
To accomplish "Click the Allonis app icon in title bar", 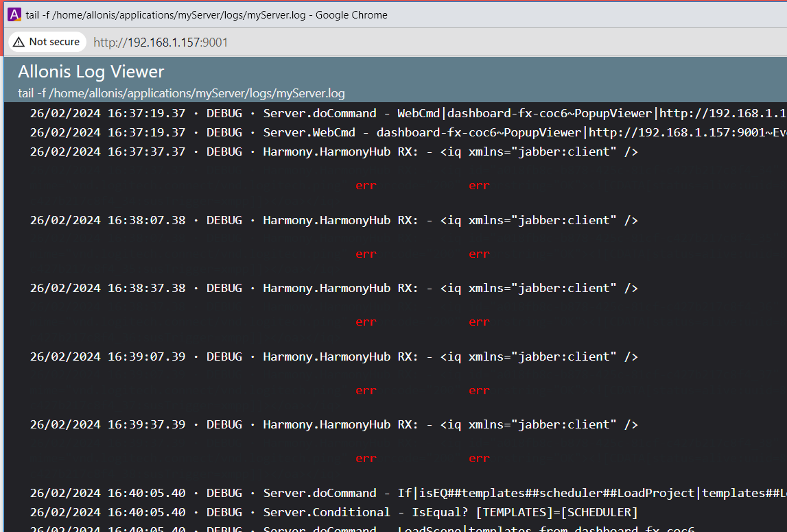I will 14,14.
